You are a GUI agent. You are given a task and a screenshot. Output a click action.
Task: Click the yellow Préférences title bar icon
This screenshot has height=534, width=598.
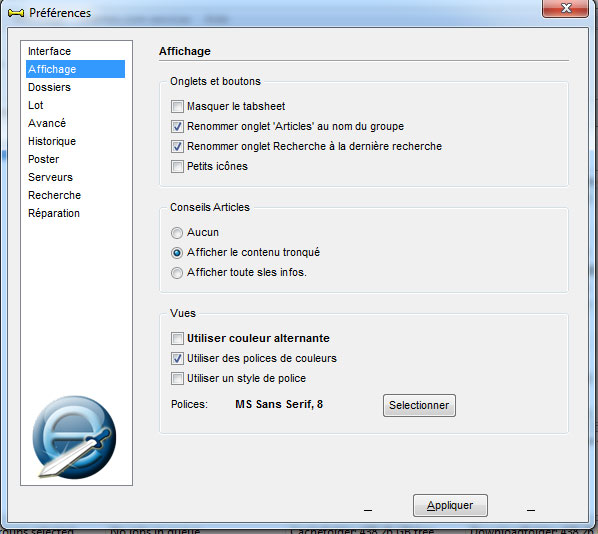16,13
